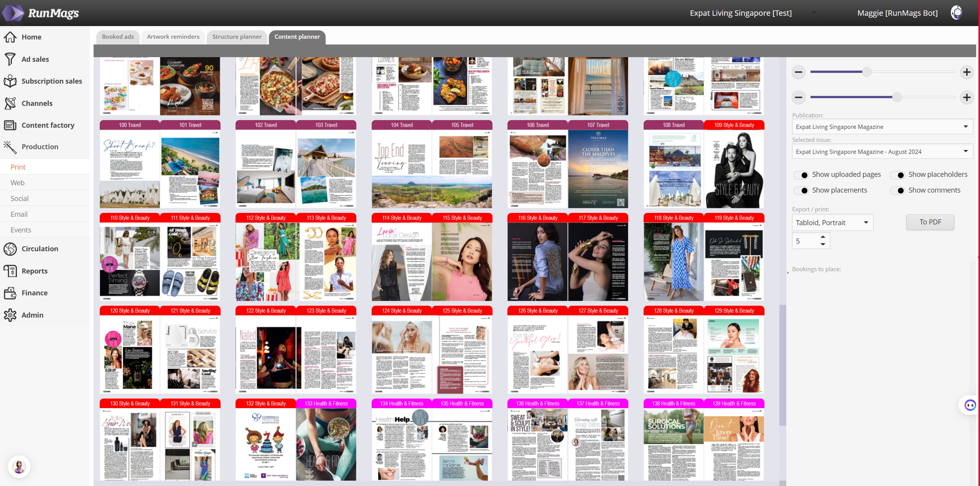The width and height of the screenshot is (980, 486).
Task: Click the To PDF button
Action: pos(930,222)
